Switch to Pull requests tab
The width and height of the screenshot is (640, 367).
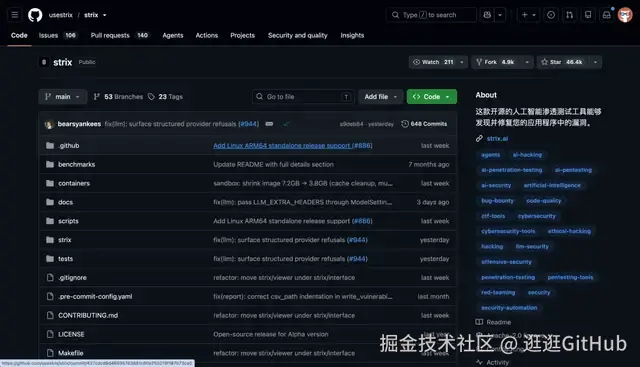(119, 36)
